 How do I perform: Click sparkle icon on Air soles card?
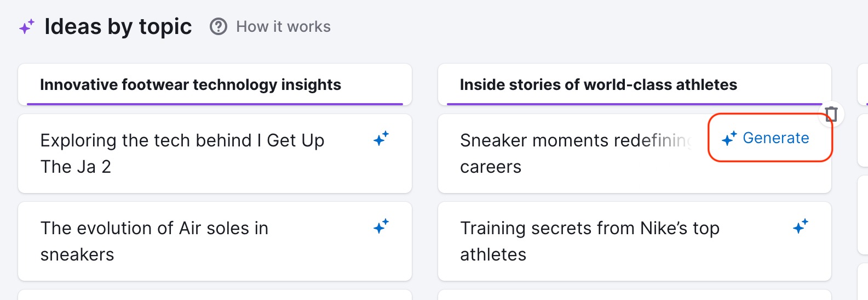click(381, 226)
